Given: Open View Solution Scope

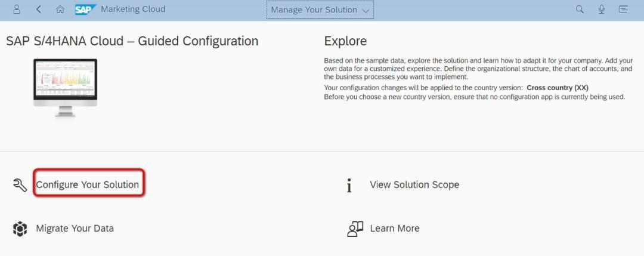Looking at the screenshot, I should point(414,184).
